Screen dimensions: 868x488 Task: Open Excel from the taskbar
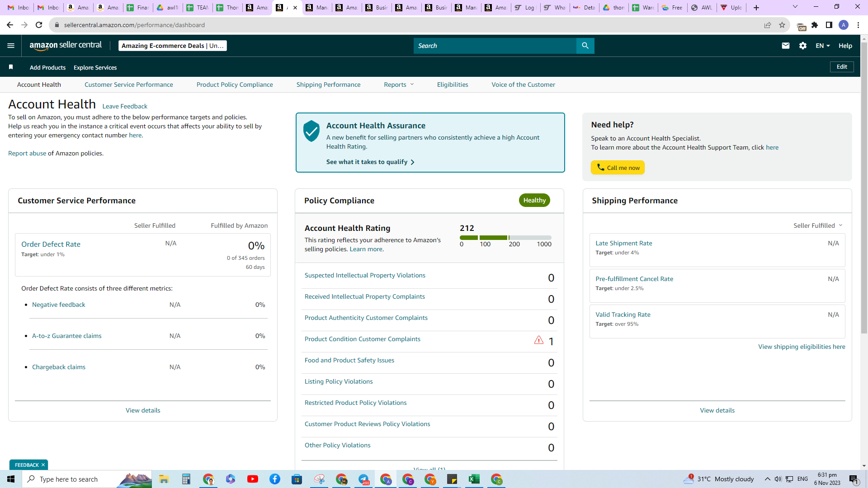474,479
